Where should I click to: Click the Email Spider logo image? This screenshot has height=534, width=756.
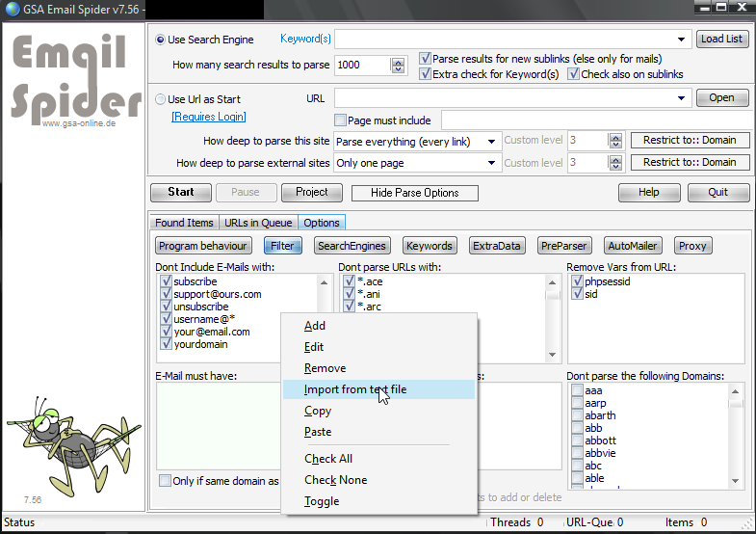click(x=76, y=80)
